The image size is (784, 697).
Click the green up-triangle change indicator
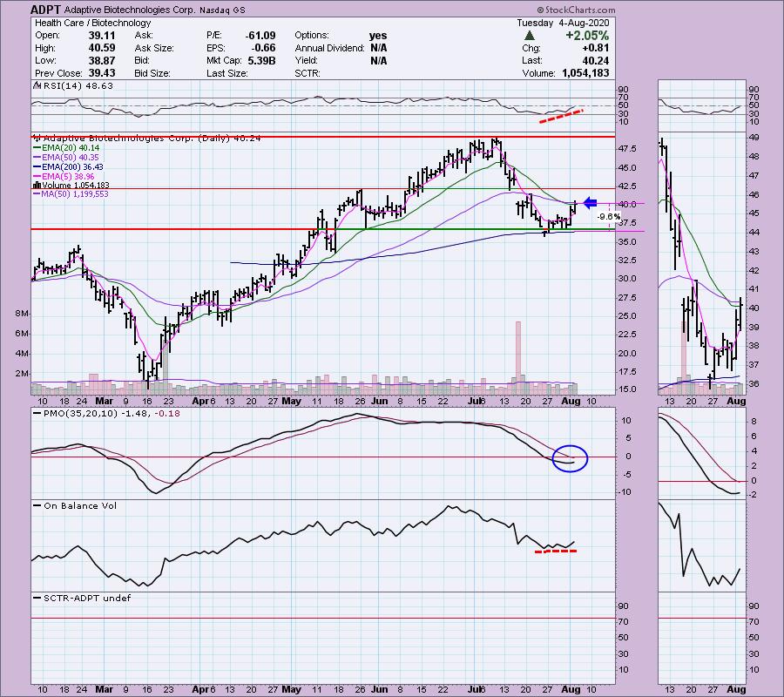[530, 36]
